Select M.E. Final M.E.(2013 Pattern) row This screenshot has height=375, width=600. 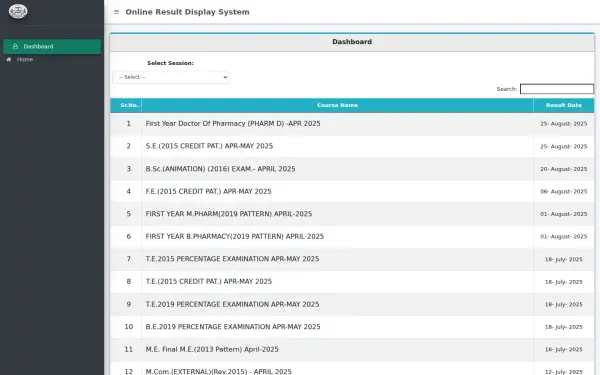pyautogui.click(x=352, y=349)
